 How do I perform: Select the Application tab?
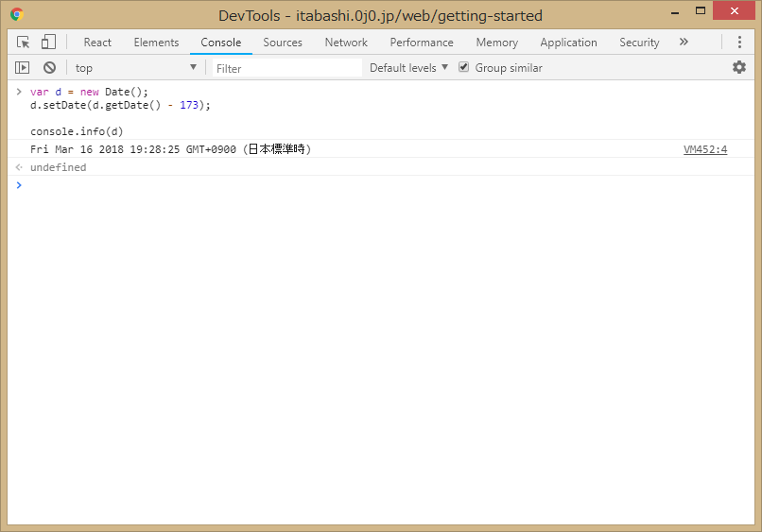click(x=568, y=43)
